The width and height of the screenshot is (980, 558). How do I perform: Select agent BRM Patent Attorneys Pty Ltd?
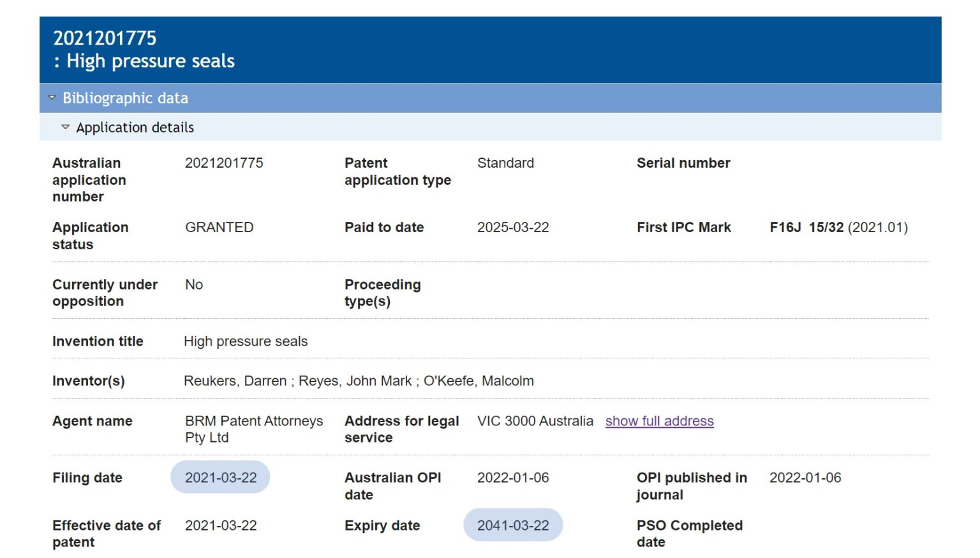[253, 429]
